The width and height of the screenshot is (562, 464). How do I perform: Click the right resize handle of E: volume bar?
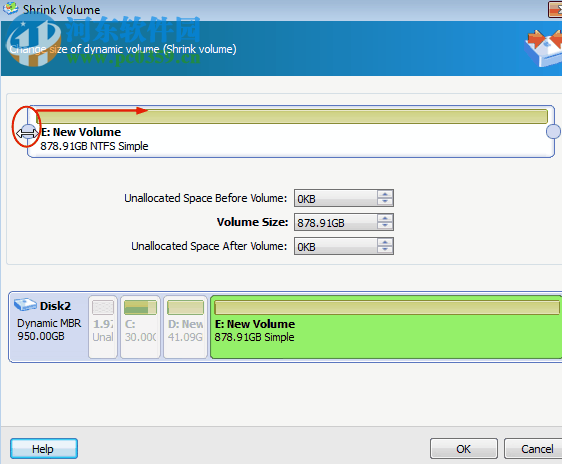pos(553,131)
